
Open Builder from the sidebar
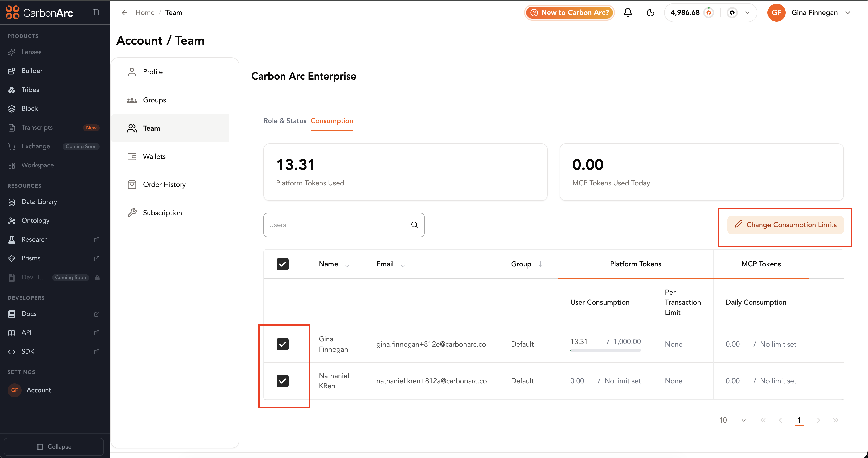(32, 71)
